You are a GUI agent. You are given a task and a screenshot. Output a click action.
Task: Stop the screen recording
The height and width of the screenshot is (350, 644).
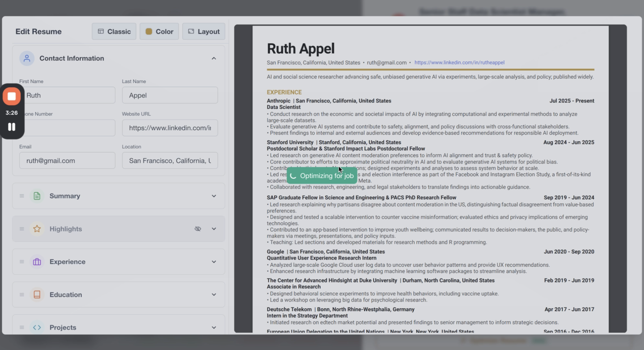pos(11,96)
